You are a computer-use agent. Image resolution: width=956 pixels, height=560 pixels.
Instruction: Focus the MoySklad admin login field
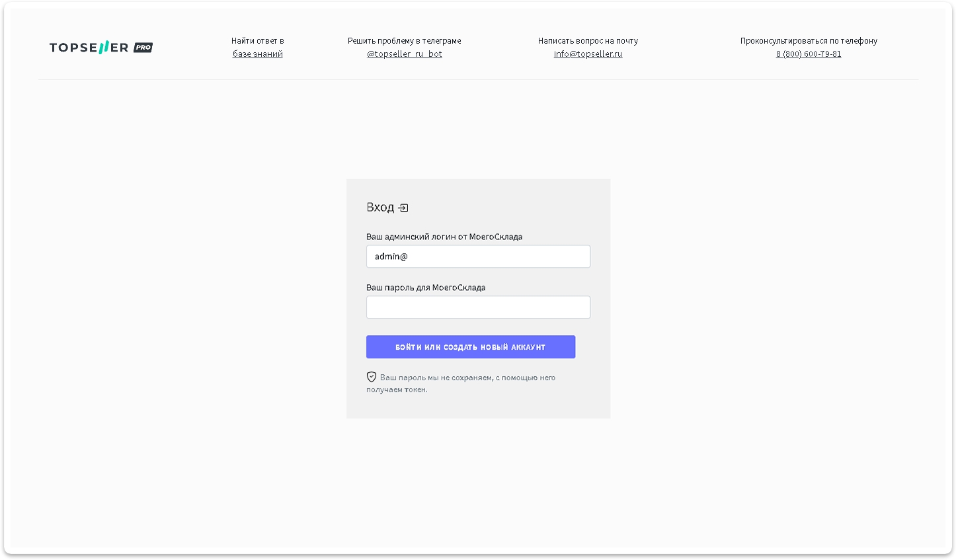(x=478, y=257)
